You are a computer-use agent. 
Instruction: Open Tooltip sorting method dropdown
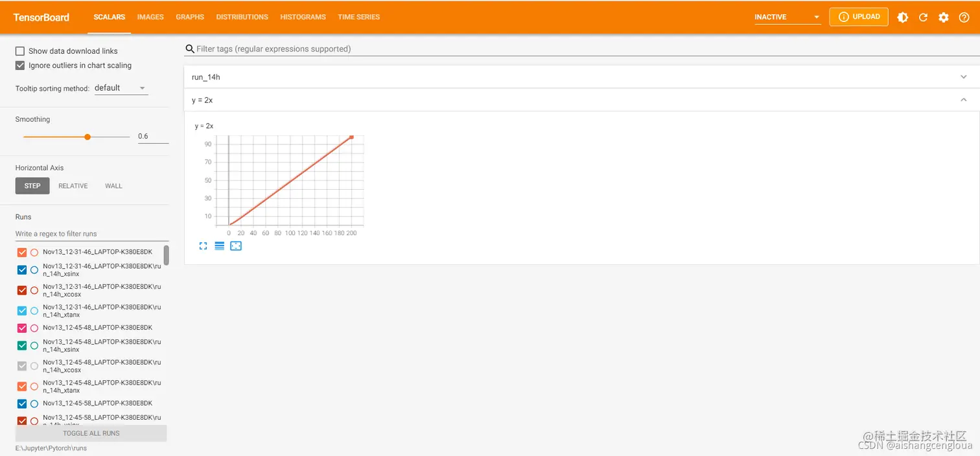pyautogui.click(x=121, y=88)
